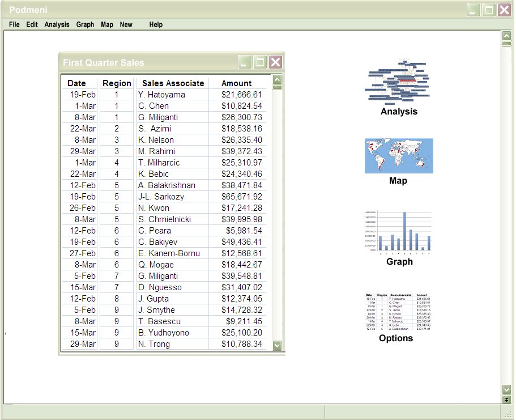Open the Analysis menu in menu bar

point(57,24)
